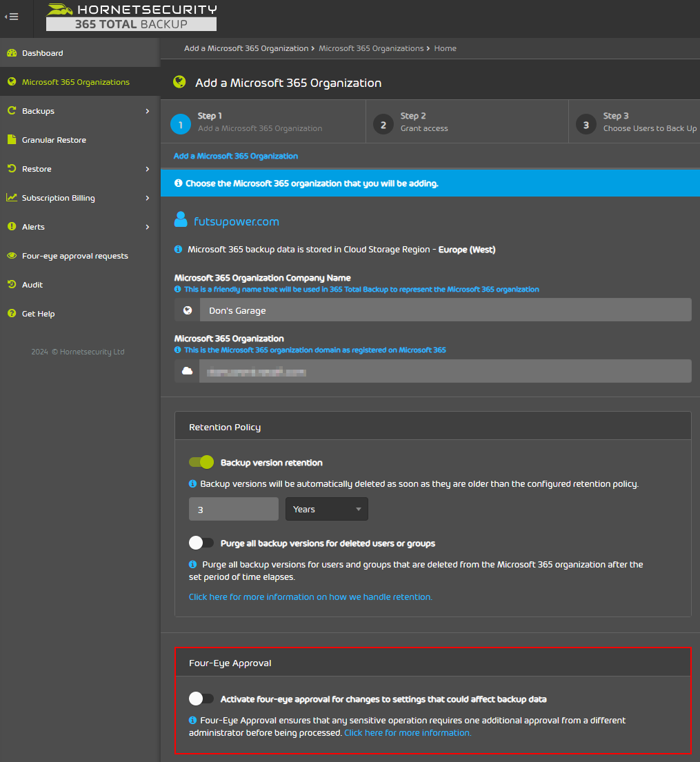This screenshot has width=700, height=762.
Task: Click the Retention Policy panel header
Action: click(x=432, y=426)
